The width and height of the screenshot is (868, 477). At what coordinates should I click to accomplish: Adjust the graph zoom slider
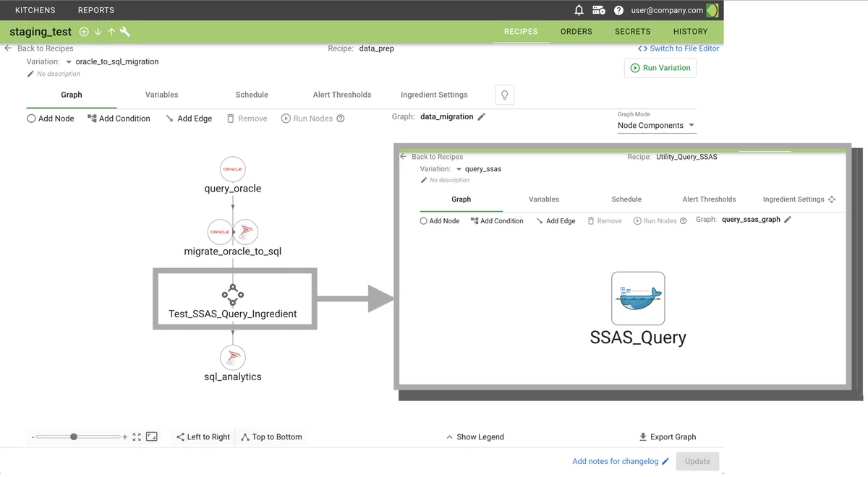pos(74,437)
